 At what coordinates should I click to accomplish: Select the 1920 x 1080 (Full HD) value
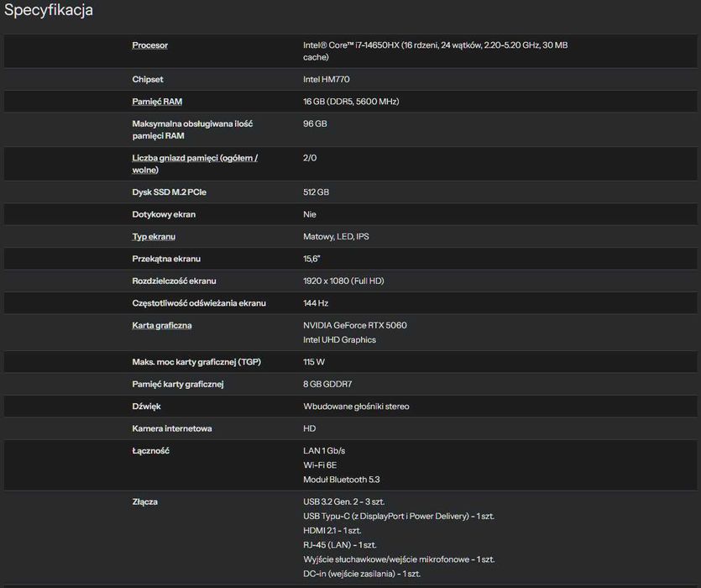click(x=343, y=281)
